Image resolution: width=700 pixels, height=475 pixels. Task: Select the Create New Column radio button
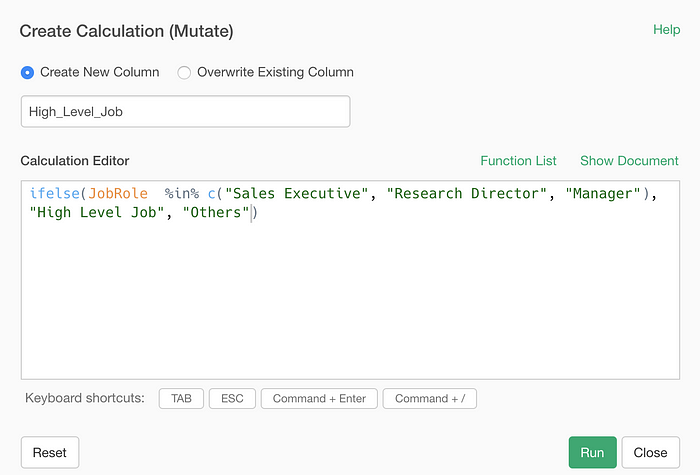(x=27, y=72)
